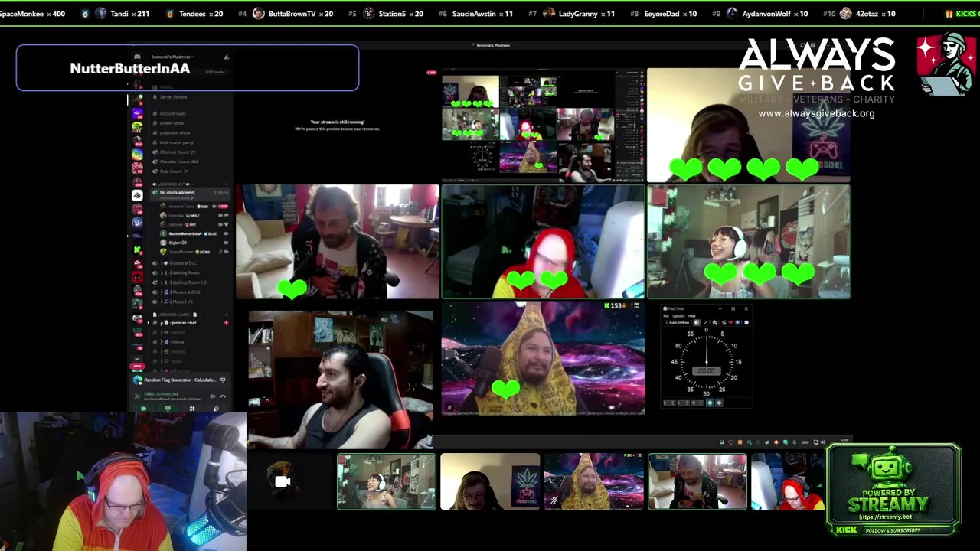
Task: Open the red-and-white striped server icon
Action: 137,168
